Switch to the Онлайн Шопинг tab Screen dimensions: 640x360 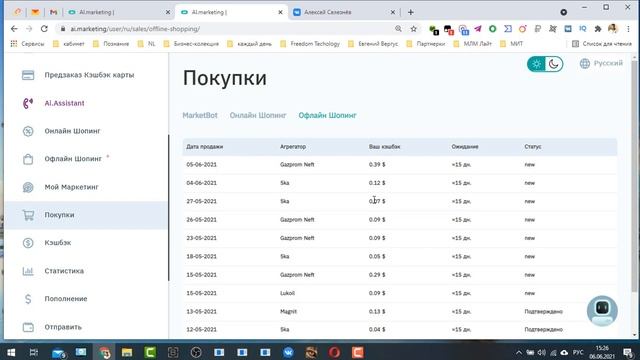(x=258, y=116)
